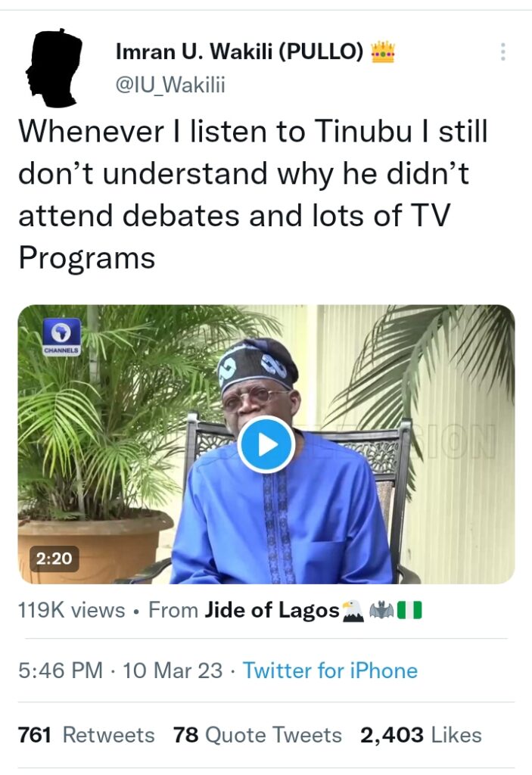The image size is (532, 775).
Task: Open the three-dot more options menu
Action: tap(502, 52)
